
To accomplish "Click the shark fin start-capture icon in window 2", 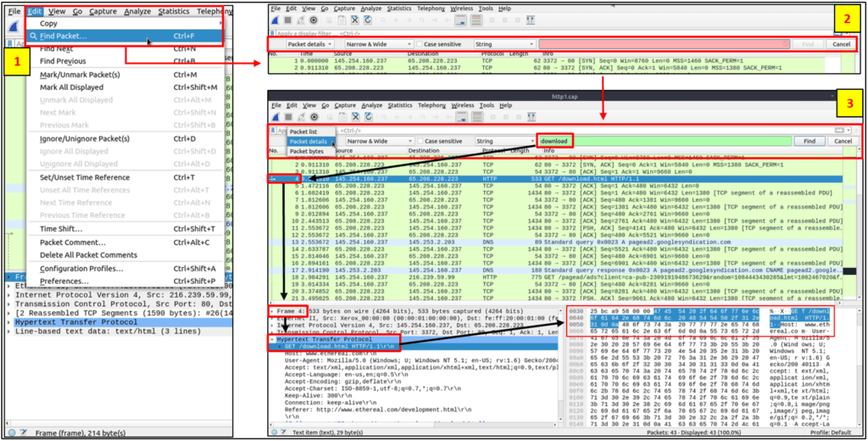I will (275, 21).
